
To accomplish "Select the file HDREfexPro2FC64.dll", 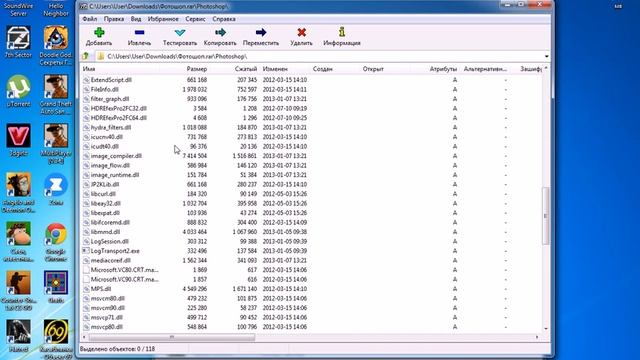I will pos(118,118).
